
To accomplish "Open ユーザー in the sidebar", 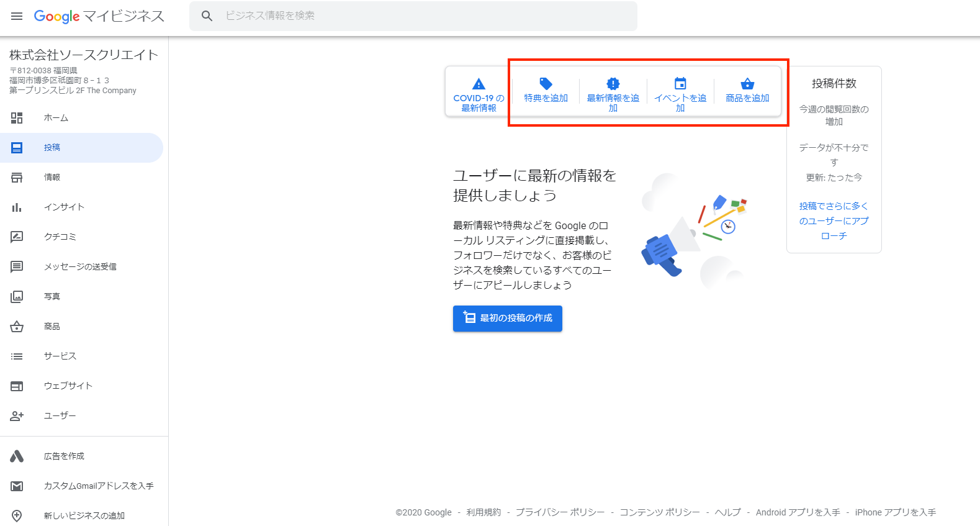I will [x=81, y=416].
